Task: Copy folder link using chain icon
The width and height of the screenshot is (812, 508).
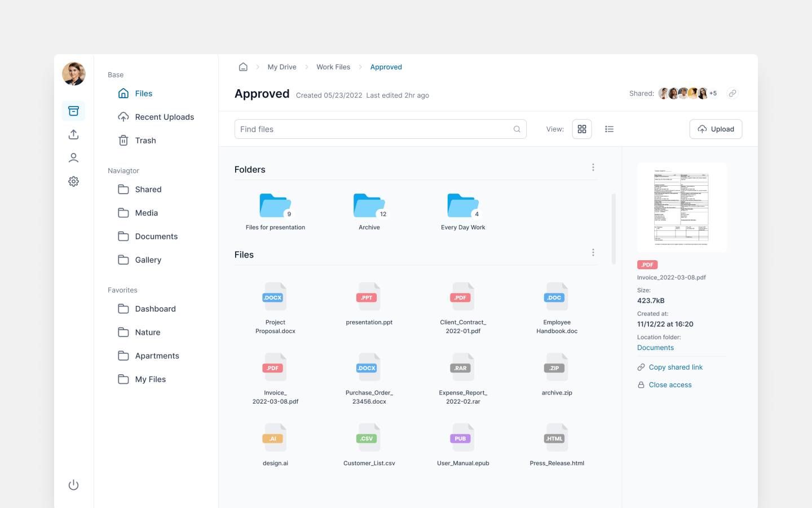Action: point(732,94)
